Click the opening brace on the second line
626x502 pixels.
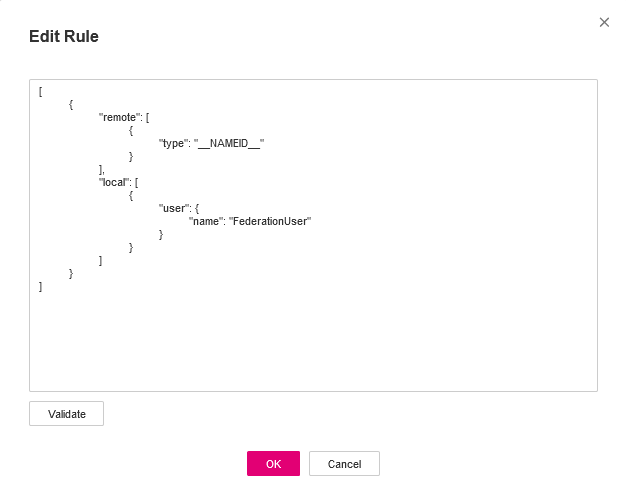[70, 104]
